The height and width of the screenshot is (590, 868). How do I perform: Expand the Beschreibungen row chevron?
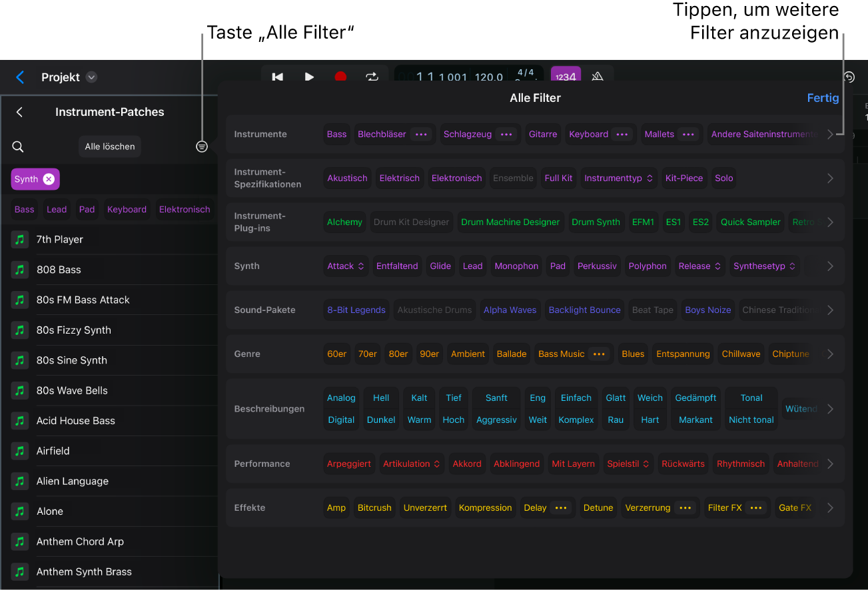tap(830, 409)
